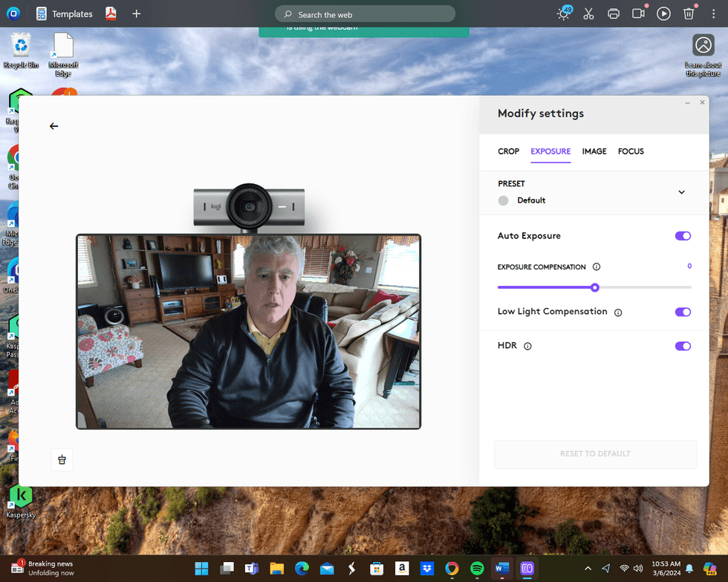This screenshot has width=728, height=582.
Task: Click the video camera icon in the toolbar
Action: pyautogui.click(x=639, y=13)
